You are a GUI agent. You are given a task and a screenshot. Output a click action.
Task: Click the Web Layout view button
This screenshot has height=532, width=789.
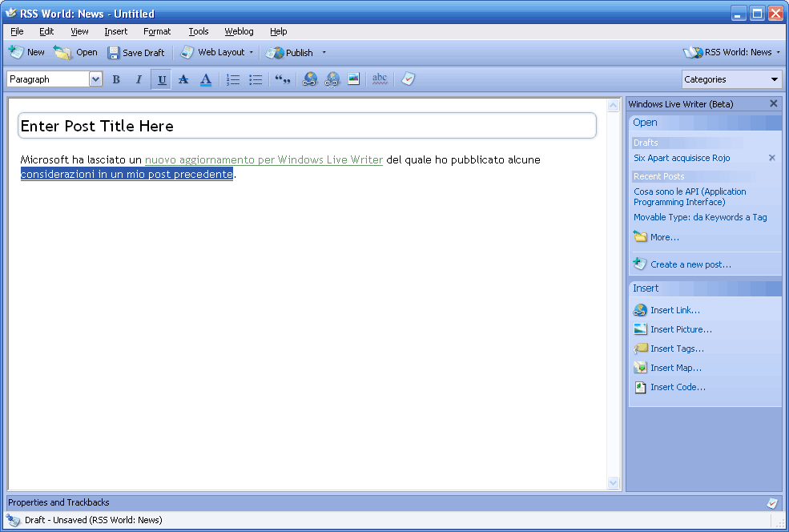[211, 52]
